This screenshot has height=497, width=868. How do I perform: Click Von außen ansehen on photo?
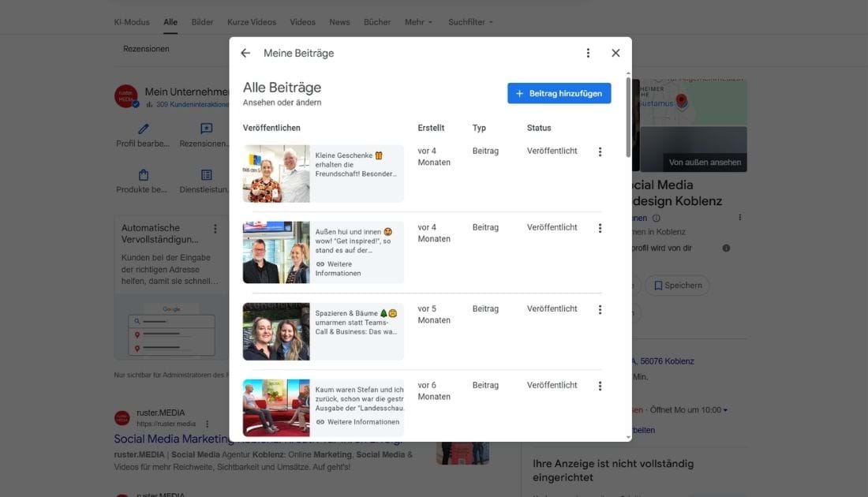705,163
